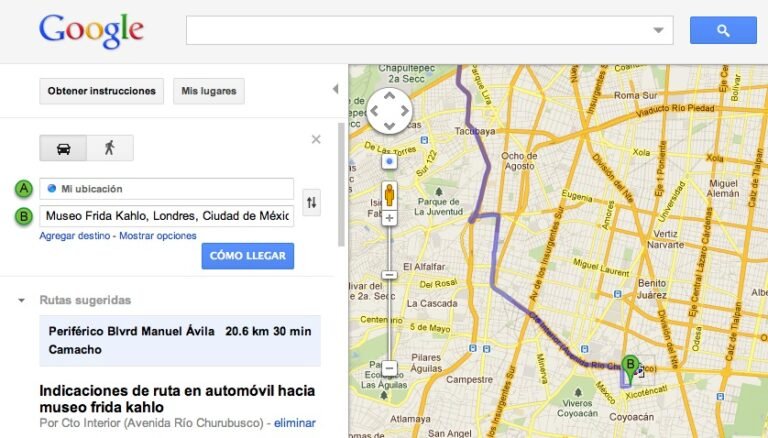Pan map up with compass arrow
The width and height of the screenshot is (768, 438).
[x=389, y=96]
